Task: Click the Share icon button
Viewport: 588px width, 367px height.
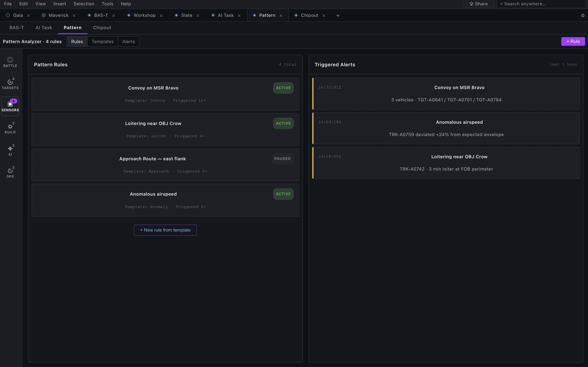Action: 478,4
